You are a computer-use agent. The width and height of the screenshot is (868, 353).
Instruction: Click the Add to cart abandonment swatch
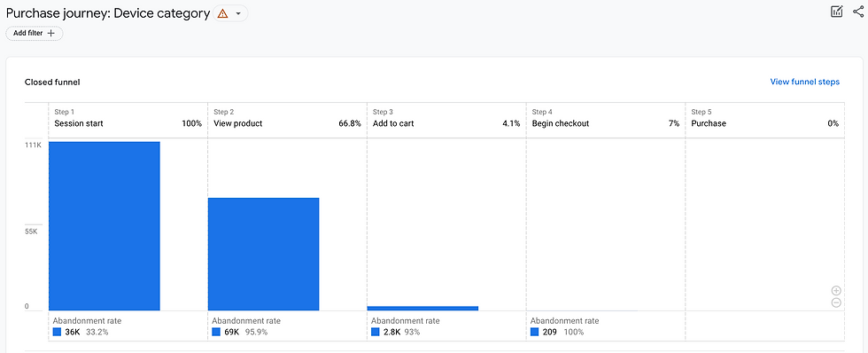click(376, 332)
